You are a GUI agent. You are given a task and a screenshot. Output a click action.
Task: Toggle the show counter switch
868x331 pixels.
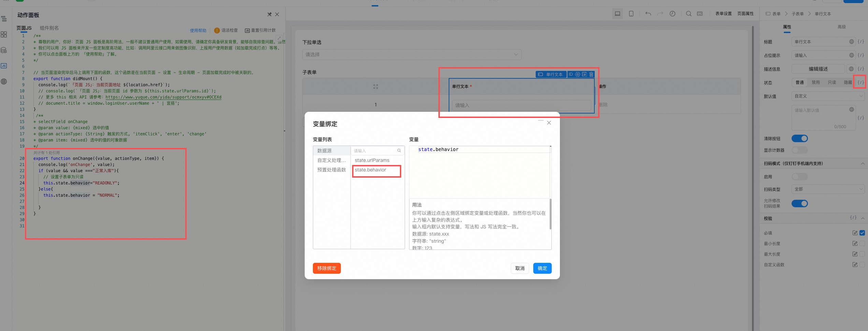click(799, 150)
